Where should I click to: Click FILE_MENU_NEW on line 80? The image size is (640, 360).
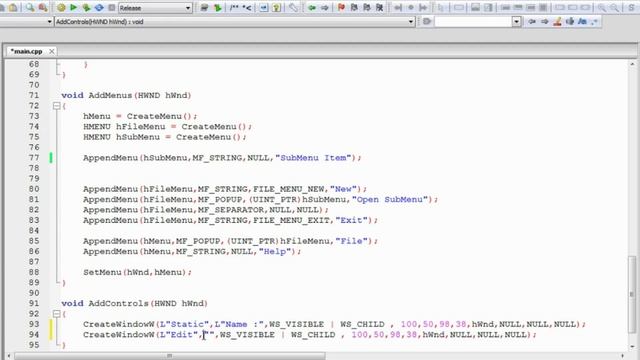[x=289, y=189]
